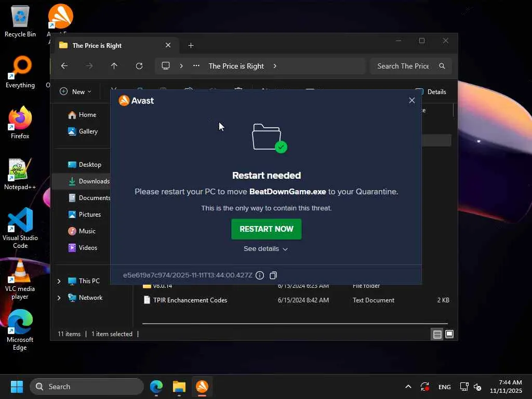The image size is (532, 399).
Task: Click the RESTART NOW button
Action: point(267,229)
